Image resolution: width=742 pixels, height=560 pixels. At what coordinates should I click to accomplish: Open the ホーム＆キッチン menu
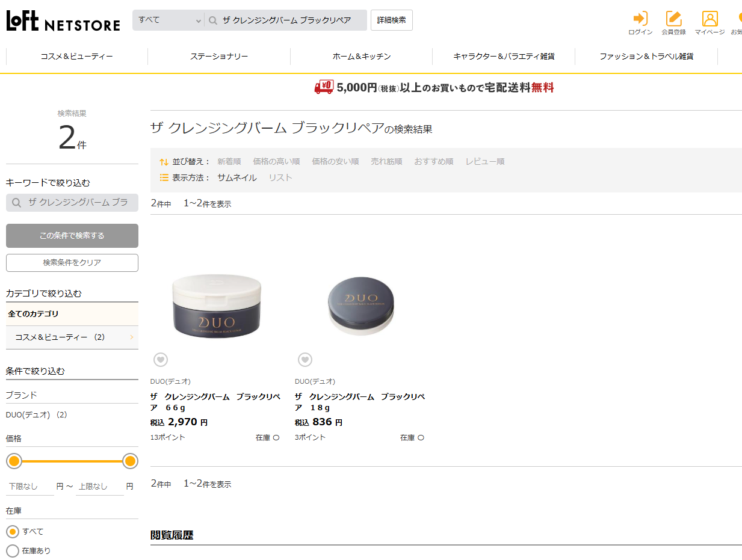362,56
